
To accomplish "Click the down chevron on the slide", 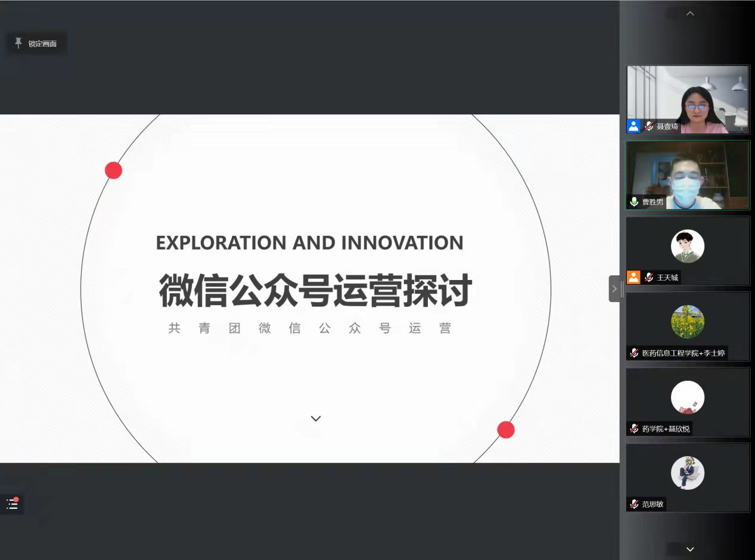I will coord(316,419).
